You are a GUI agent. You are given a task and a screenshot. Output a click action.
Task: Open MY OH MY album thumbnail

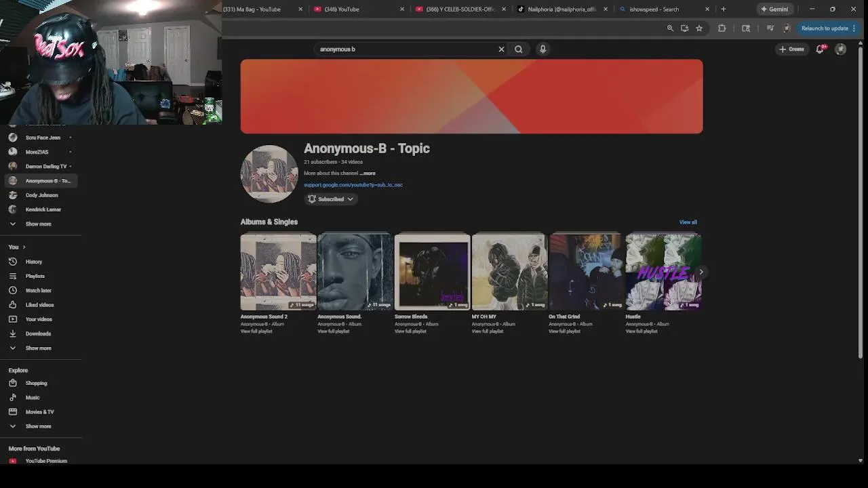pos(509,272)
